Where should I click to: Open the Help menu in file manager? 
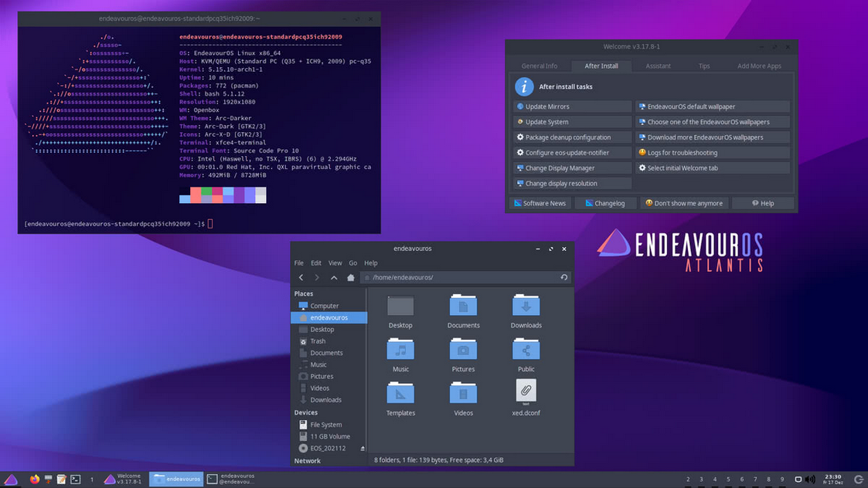point(371,263)
